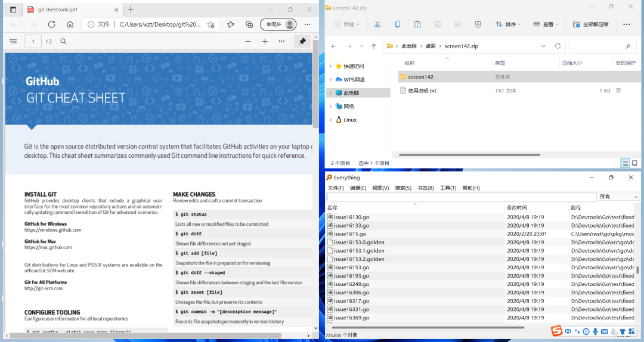
Task: Click Everything search input field
Action: (461, 197)
